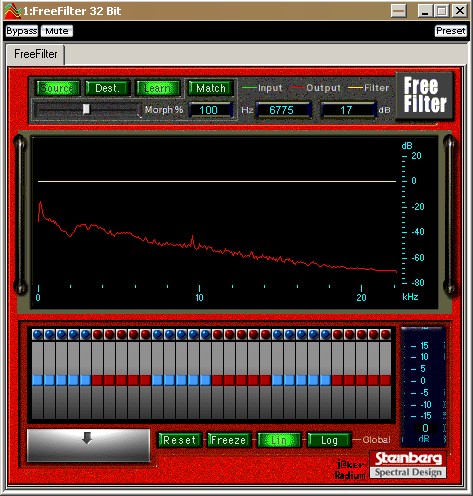Click the Freeze button

[229, 440]
